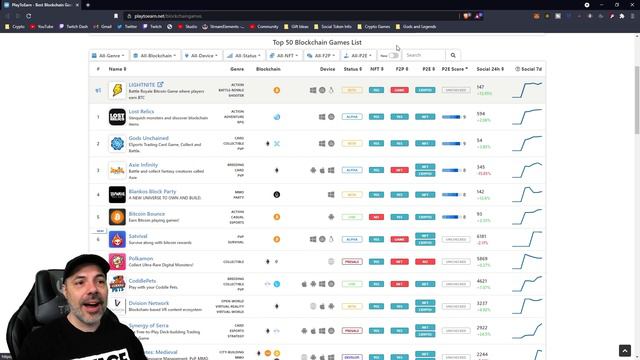The height and width of the screenshot is (360, 640).
Task: Click the Windows device icon in Blankos row
Action: [x=331, y=195]
